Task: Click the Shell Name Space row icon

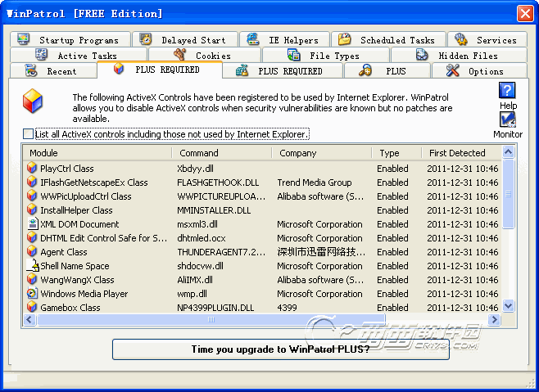Action: click(32, 265)
